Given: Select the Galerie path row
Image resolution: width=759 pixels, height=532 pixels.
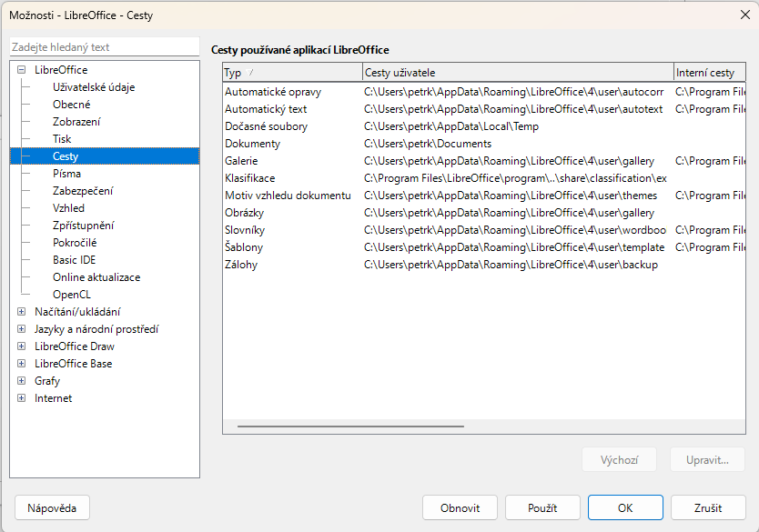Looking at the screenshot, I should [x=484, y=161].
